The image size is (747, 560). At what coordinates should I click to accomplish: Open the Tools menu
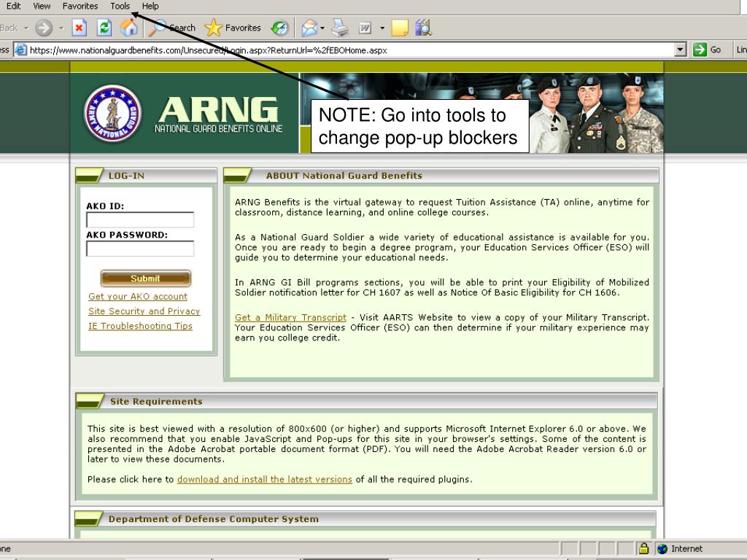tap(120, 6)
